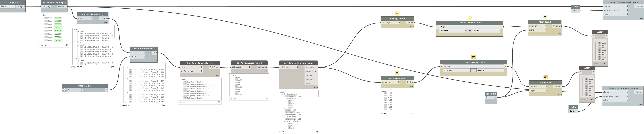Click the index port chevron on List.GetItemAtIndex
The image size is (644, 134).
(145, 57)
